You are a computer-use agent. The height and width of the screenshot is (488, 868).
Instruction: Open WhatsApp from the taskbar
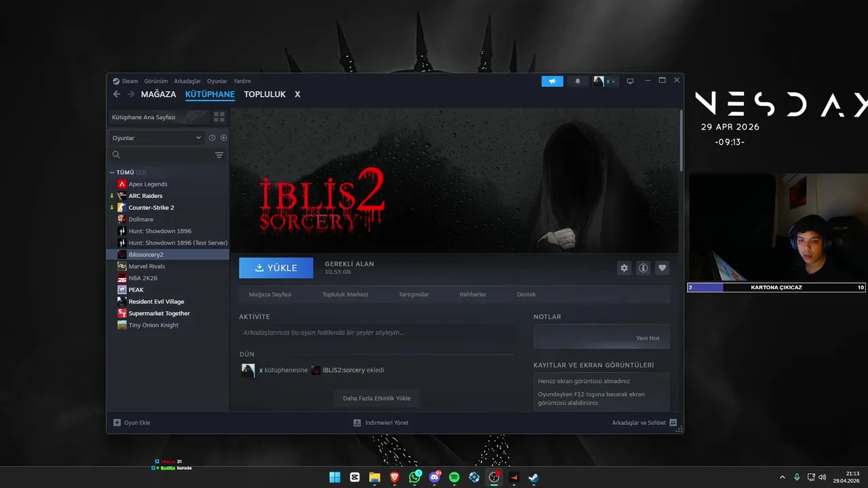point(414,477)
